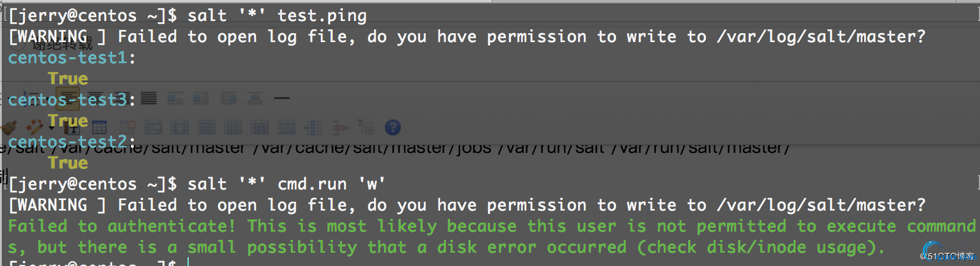The height and width of the screenshot is (266, 980).
Task: Click the 51CTO watermark logo
Action: click(947, 253)
